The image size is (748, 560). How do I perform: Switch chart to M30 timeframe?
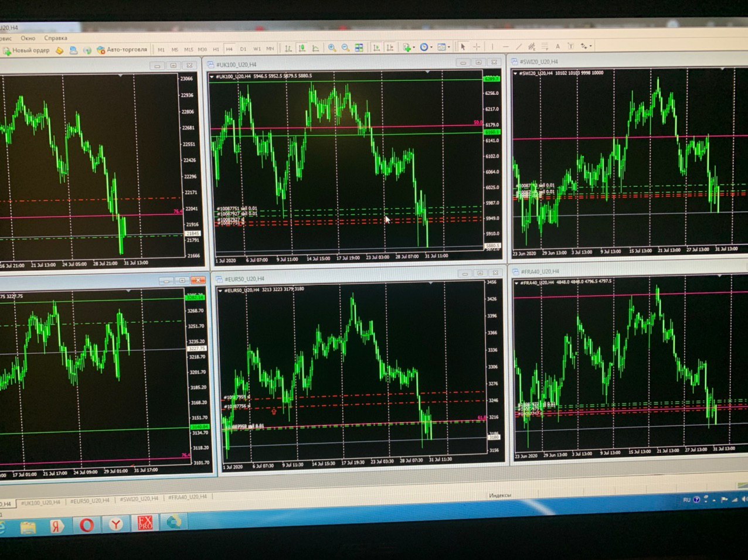pyautogui.click(x=202, y=49)
